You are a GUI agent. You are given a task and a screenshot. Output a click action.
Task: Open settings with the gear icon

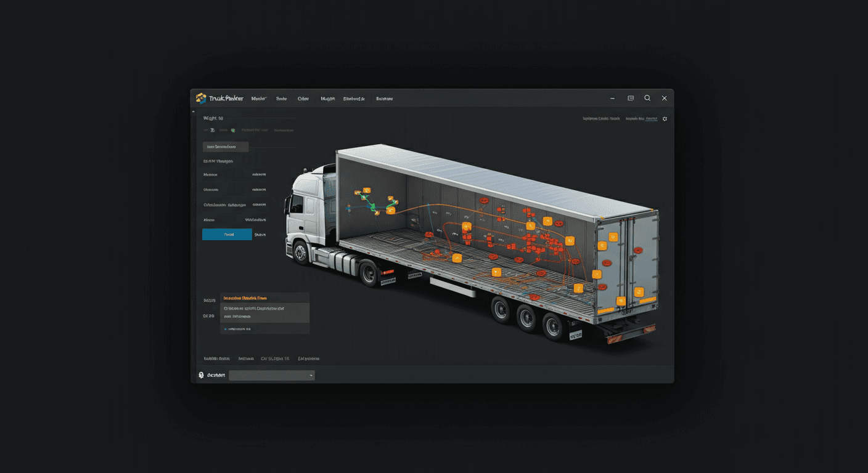[665, 118]
